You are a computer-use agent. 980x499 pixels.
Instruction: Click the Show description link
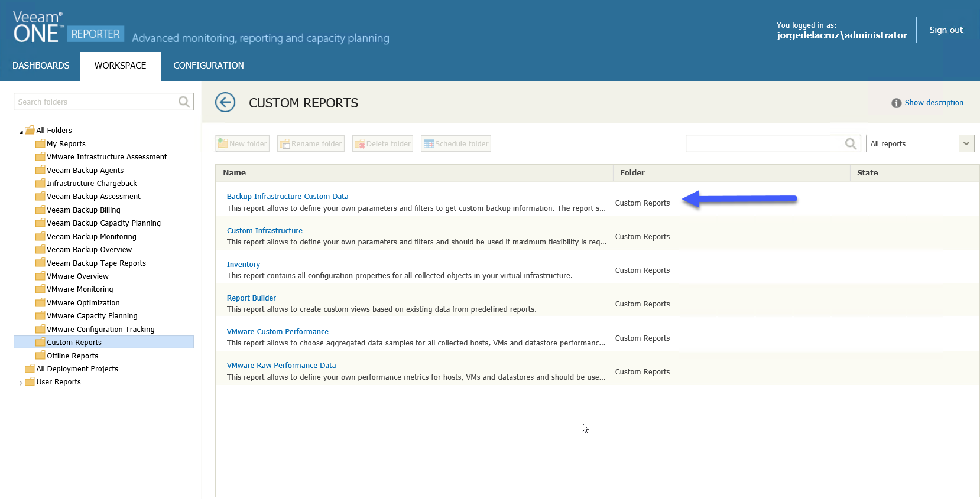tap(934, 103)
